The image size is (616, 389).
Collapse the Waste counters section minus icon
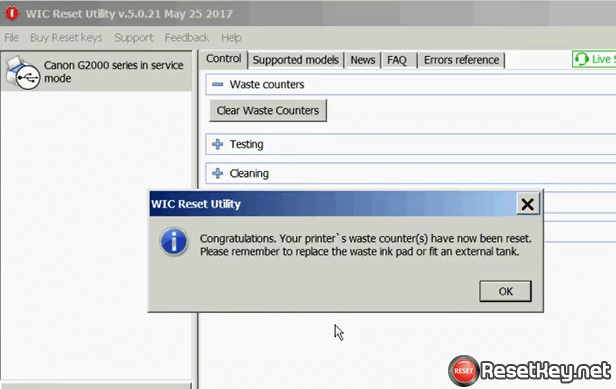coord(217,84)
